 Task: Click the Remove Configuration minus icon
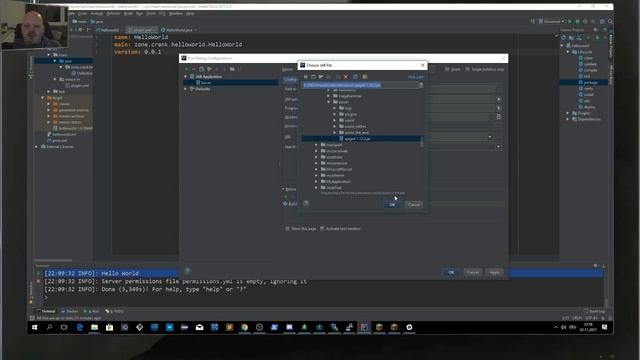(x=194, y=69)
